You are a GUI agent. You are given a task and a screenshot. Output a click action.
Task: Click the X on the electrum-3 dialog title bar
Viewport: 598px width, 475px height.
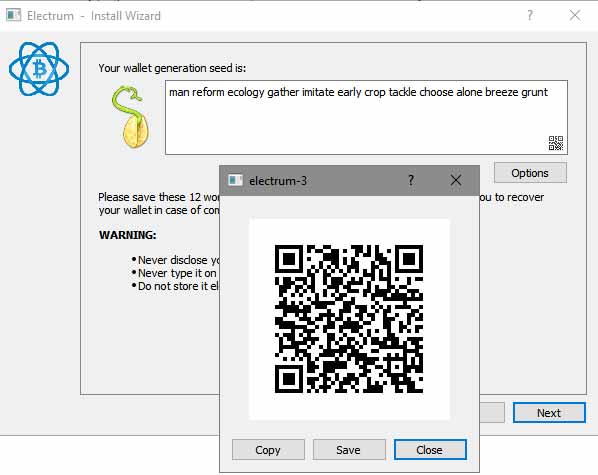(x=456, y=180)
